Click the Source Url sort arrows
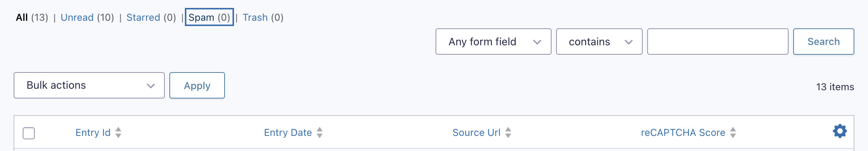 508,133
